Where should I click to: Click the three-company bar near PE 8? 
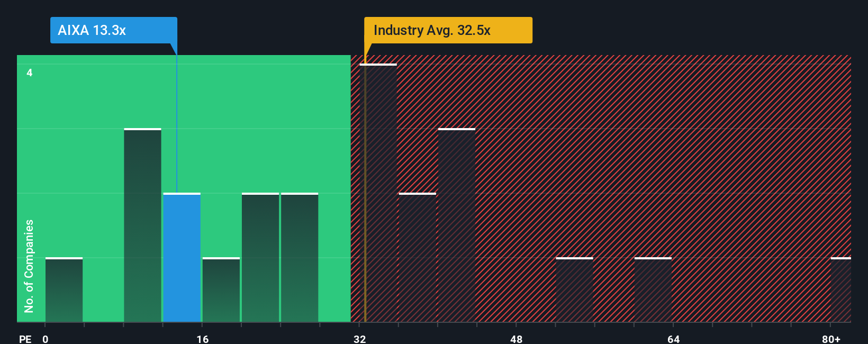click(142, 225)
